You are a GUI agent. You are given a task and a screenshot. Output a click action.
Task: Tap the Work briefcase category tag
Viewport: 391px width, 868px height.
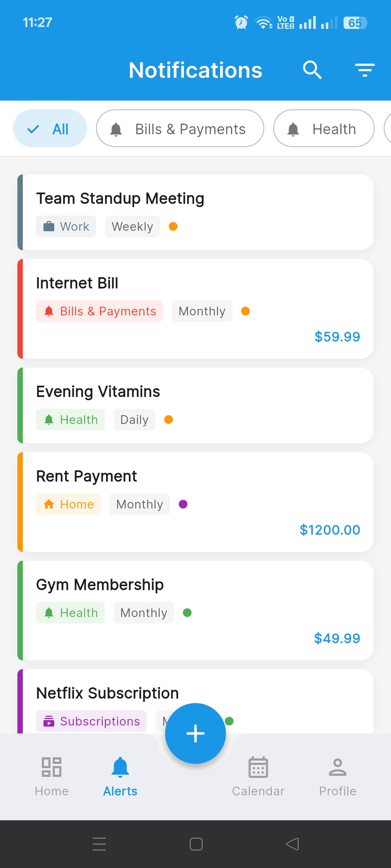coord(66,227)
